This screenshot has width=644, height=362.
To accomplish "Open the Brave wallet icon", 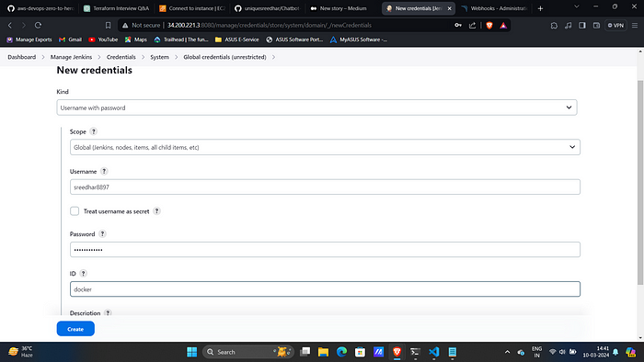I will pos(596,25).
